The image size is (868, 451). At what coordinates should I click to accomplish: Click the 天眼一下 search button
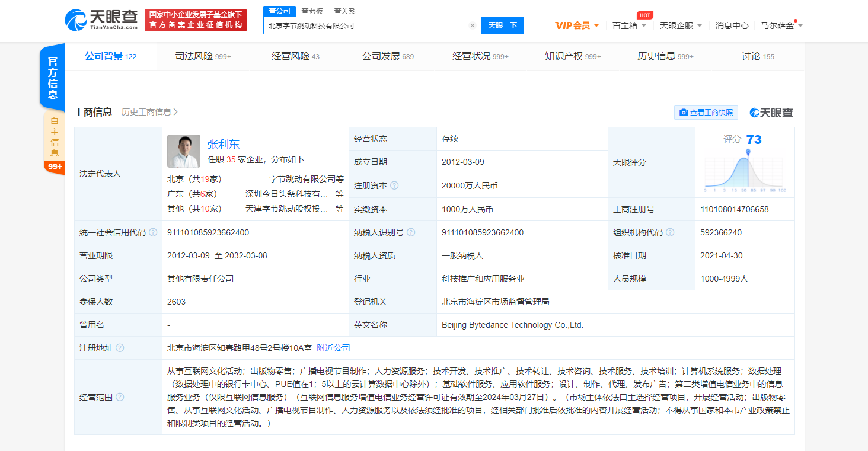point(503,25)
